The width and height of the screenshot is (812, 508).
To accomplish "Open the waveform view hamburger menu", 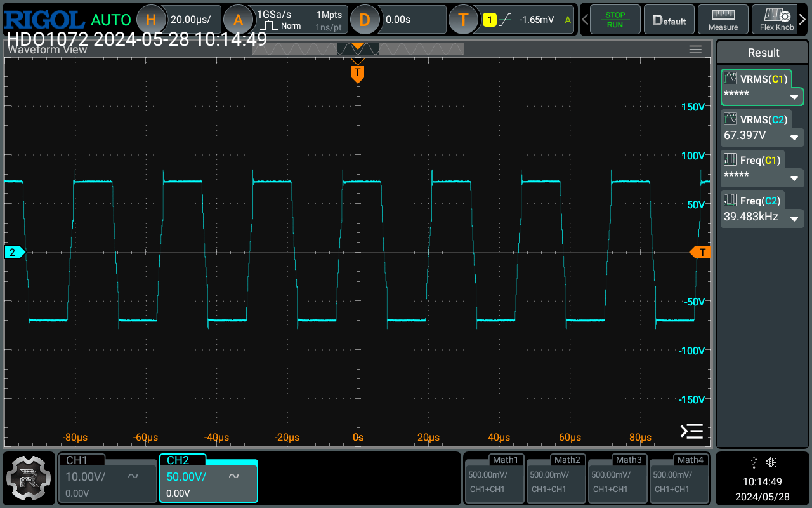I will (695, 50).
